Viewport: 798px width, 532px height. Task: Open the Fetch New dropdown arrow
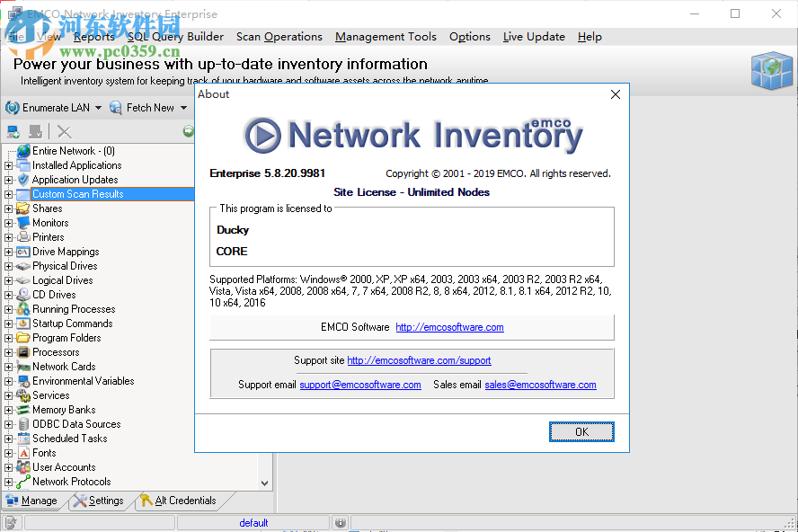186,107
